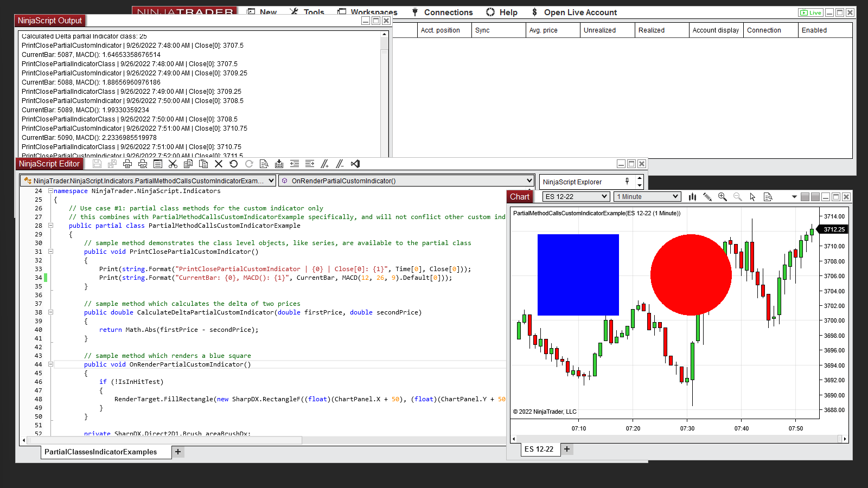Click the Realized column header
The image size is (868, 488).
(662, 30)
